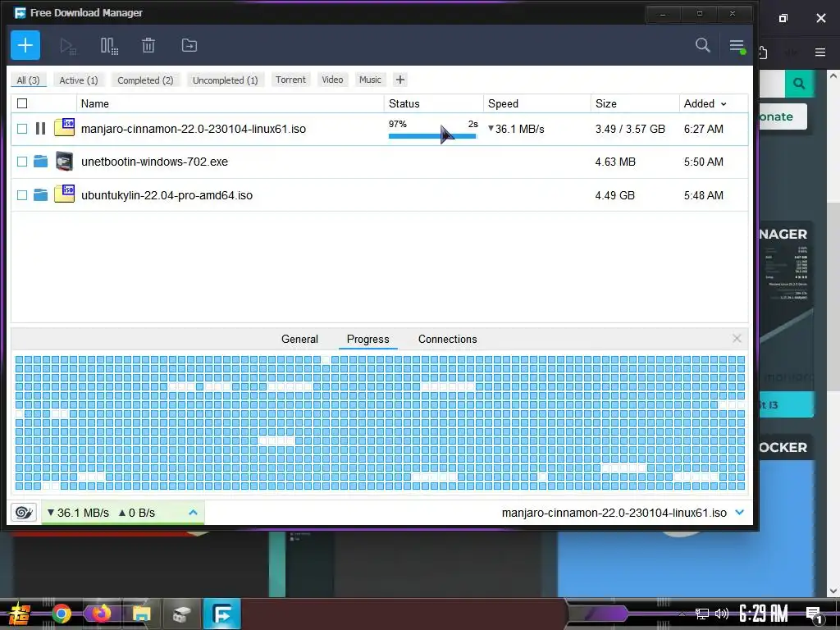Open File Explorer from taskbar

coord(141,614)
